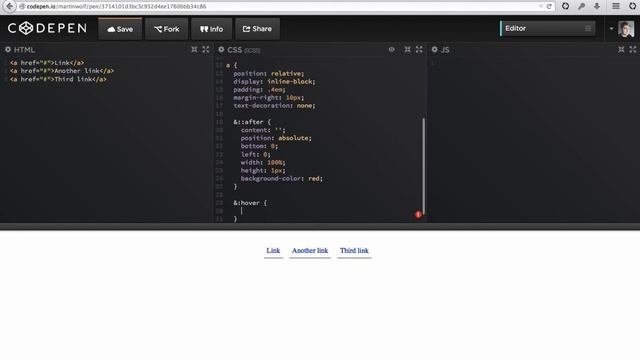The height and width of the screenshot is (360, 640).
Task: Click the CSS editor vertical scrollbar
Action: coord(424,166)
